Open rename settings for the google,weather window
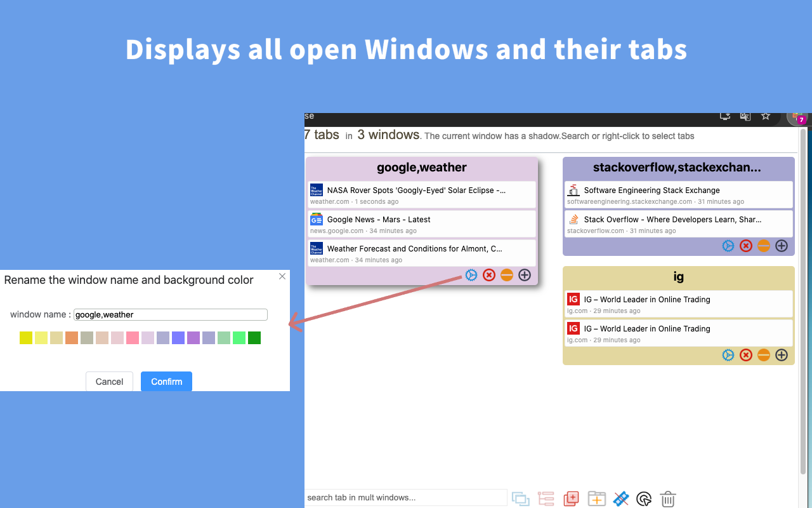The height and width of the screenshot is (508, 812). pyautogui.click(x=471, y=275)
